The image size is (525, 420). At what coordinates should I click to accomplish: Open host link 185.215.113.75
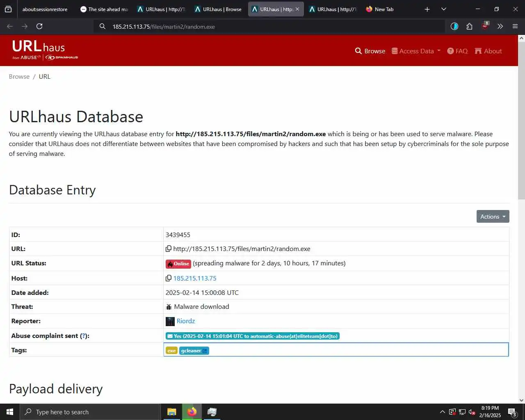click(195, 278)
